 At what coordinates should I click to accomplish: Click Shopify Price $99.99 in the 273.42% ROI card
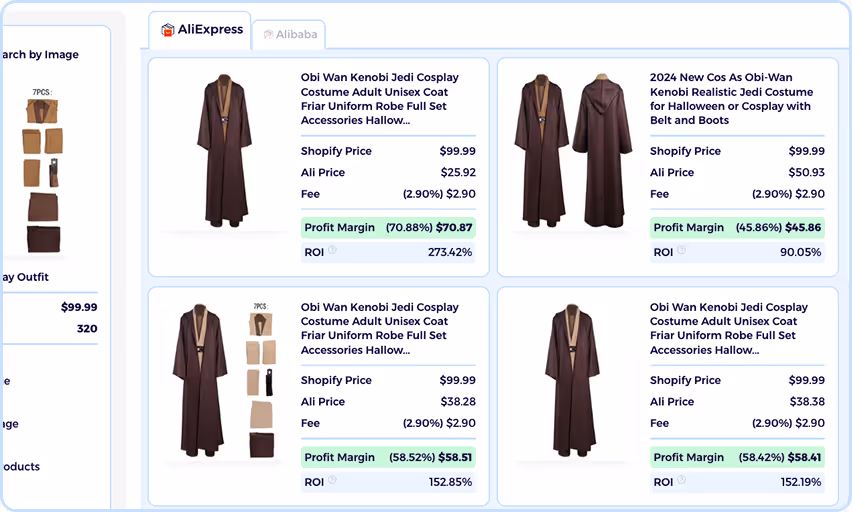coord(458,151)
